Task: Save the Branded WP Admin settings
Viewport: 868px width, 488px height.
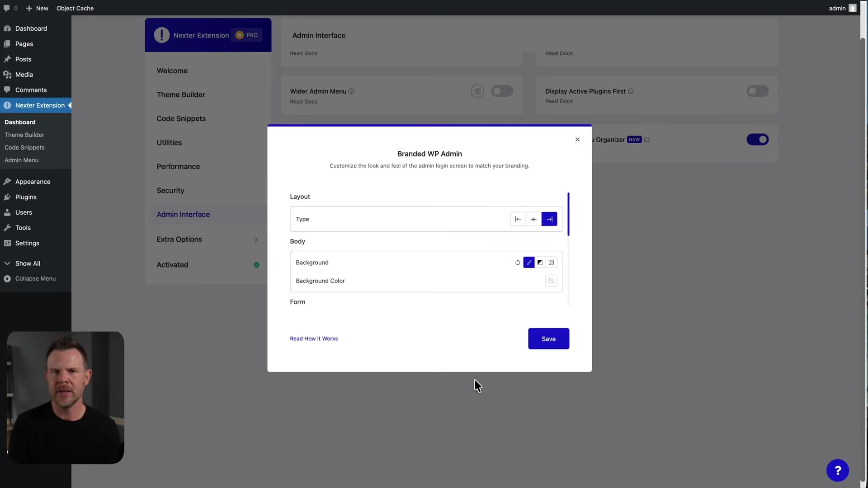Action: pyautogui.click(x=548, y=338)
